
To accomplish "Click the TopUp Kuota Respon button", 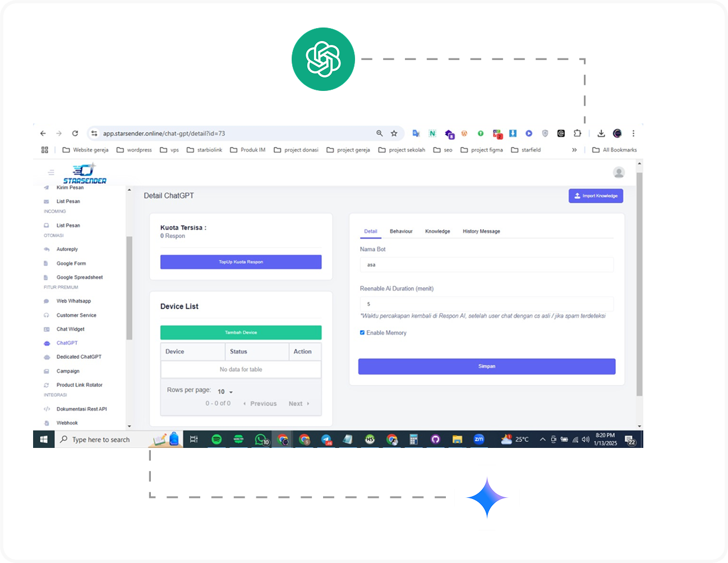I will point(241,262).
